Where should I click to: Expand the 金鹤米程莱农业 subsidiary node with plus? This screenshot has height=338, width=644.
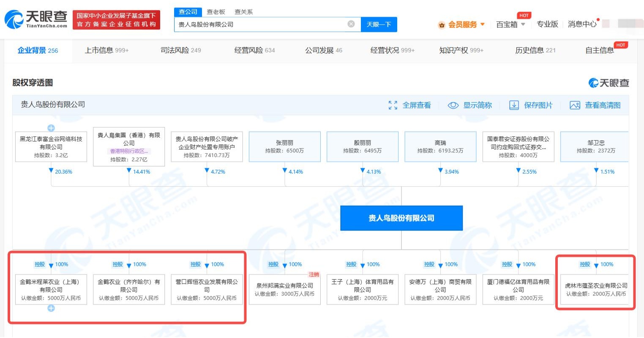51,308
